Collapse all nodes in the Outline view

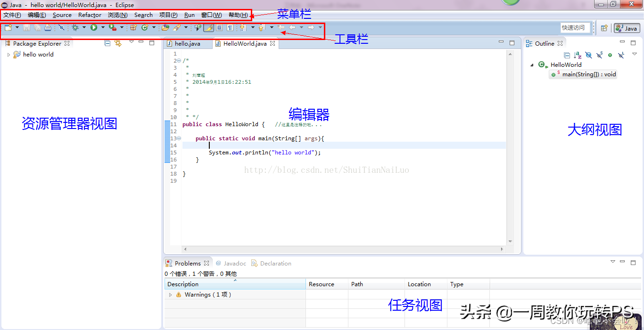[x=567, y=55]
